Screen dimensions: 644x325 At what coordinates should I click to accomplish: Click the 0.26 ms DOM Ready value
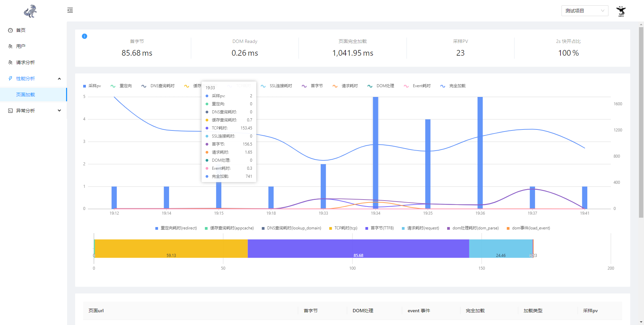pos(245,53)
